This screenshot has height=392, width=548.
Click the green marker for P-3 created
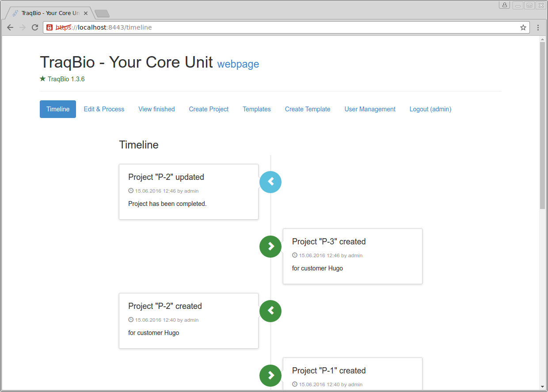270,246
